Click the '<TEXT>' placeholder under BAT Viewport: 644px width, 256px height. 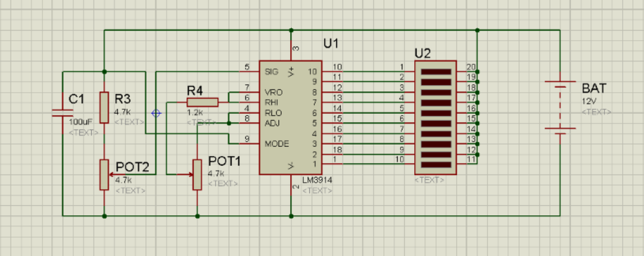tap(597, 111)
